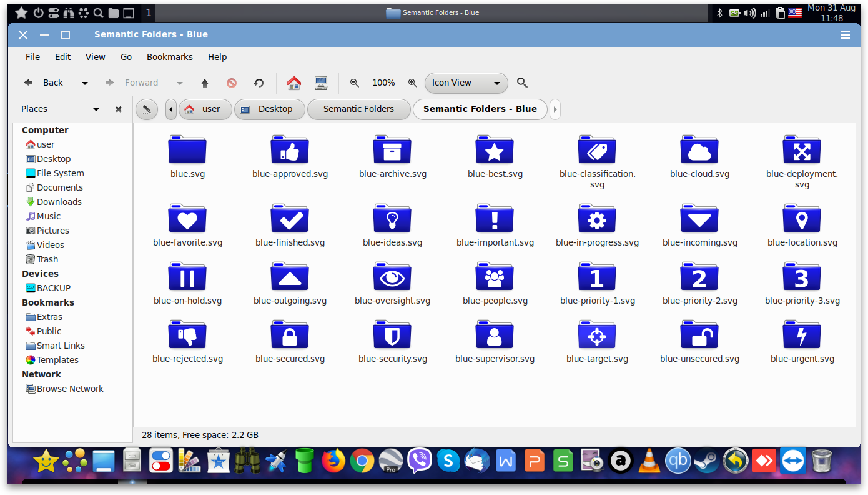Select the blue-rejected.svg thumbs-down folder icon
The width and height of the screenshot is (868, 495).
pyautogui.click(x=187, y=334)
